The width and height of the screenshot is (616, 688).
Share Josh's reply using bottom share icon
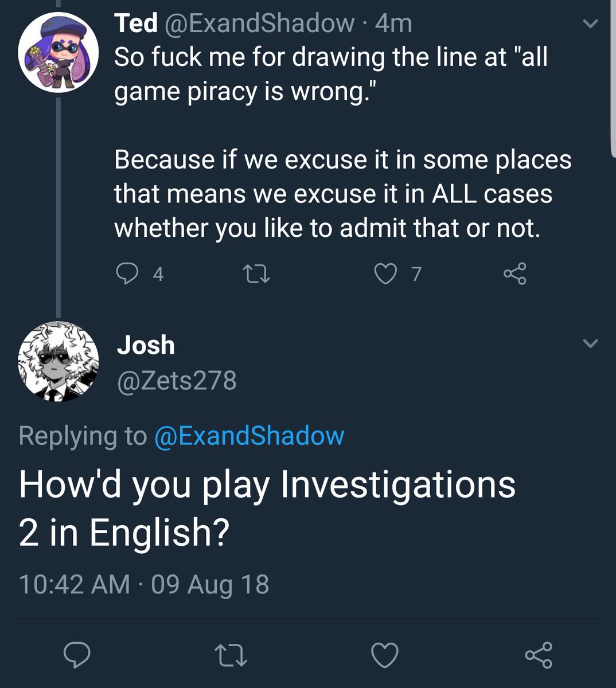(x=539, y=654)
